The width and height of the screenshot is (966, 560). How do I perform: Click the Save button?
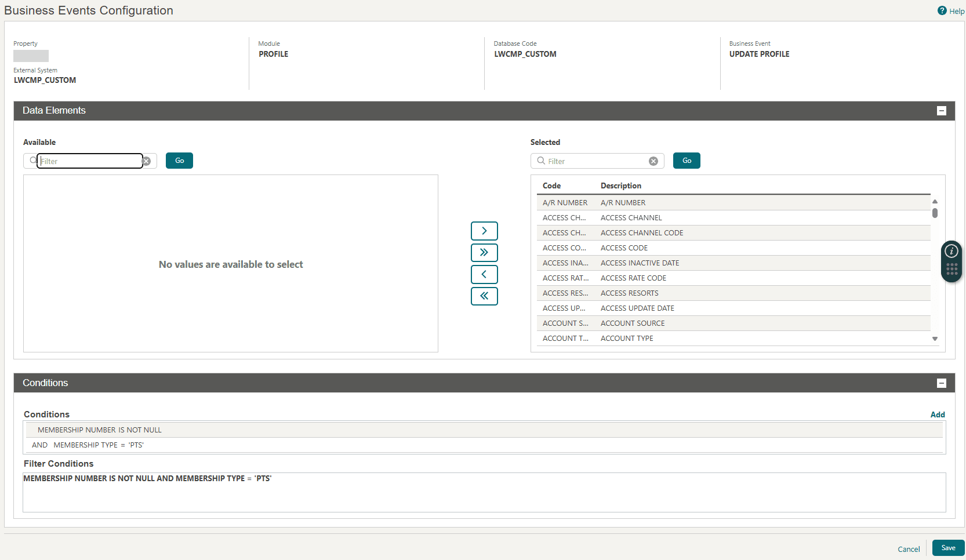click(x=948, y=547)
